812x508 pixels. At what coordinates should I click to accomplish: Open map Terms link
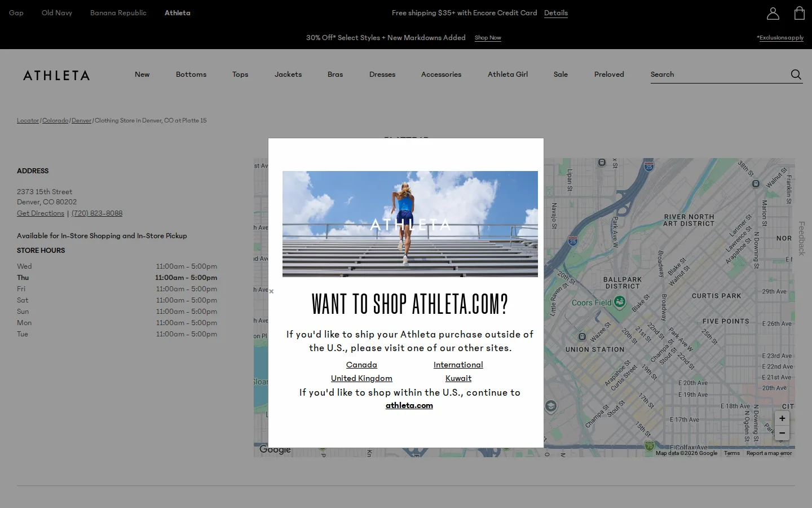point(732,453)
